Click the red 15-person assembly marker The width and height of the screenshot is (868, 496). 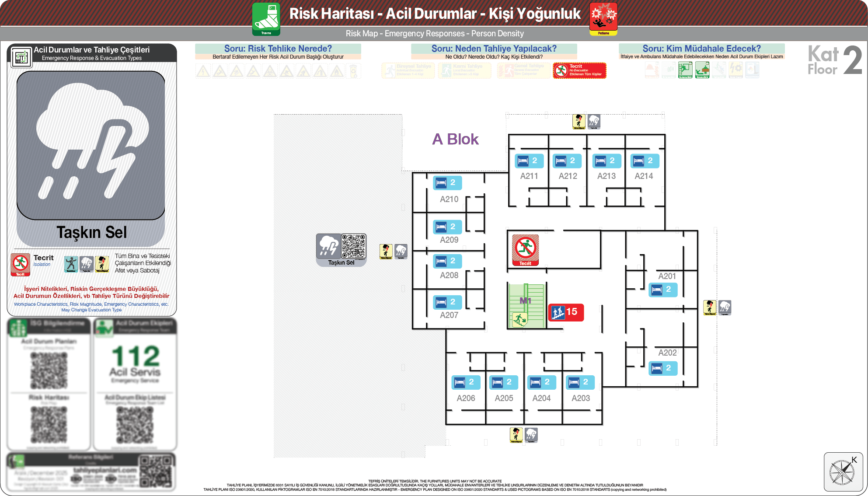[566, 312]
